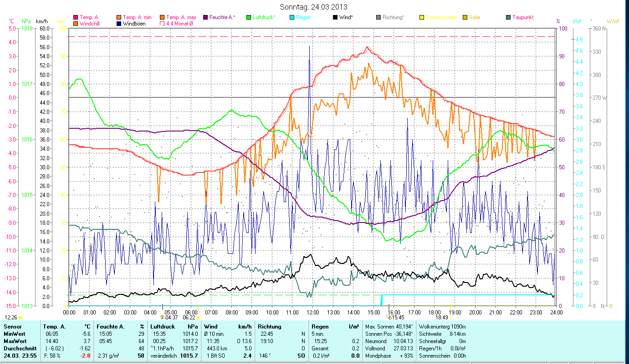The width and height of the screenshot is (629, 364).
Task: Click the gray Richtung* legend square
Action: (378, 17)
